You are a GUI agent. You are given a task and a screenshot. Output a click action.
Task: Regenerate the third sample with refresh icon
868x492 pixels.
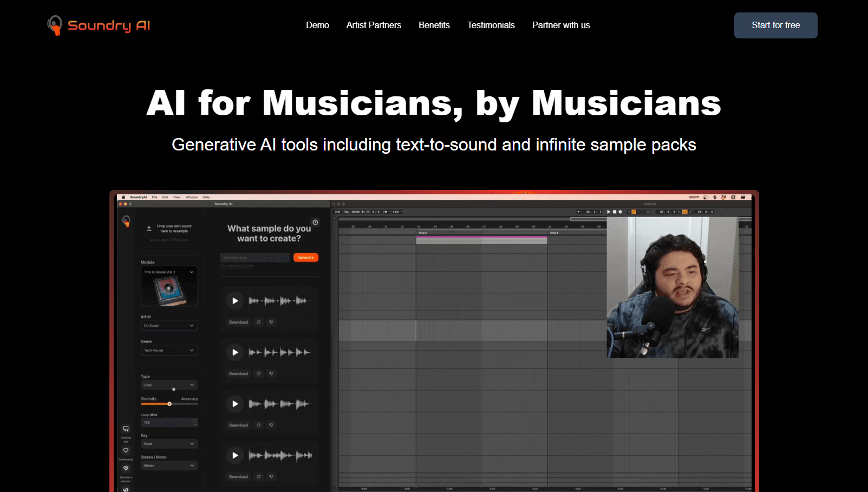tap(259, 425)
